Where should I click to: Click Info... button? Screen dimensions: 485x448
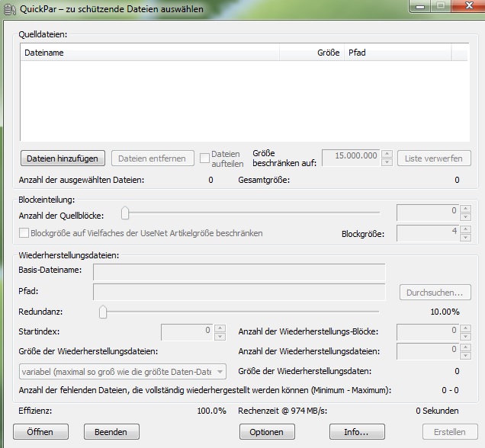point(357,432)
